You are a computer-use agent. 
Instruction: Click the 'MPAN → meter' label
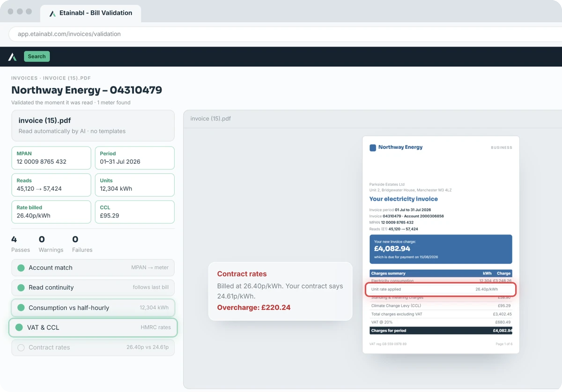[x=150, y=268]
